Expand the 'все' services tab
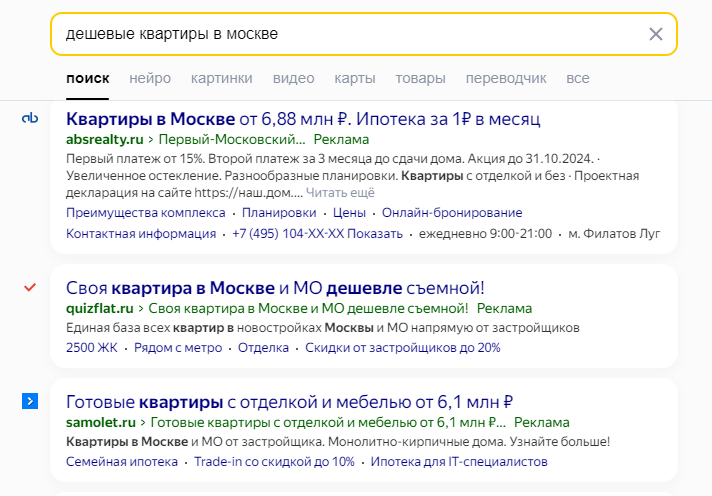This screenshot has height=496, width=712. tap(578, 78)
